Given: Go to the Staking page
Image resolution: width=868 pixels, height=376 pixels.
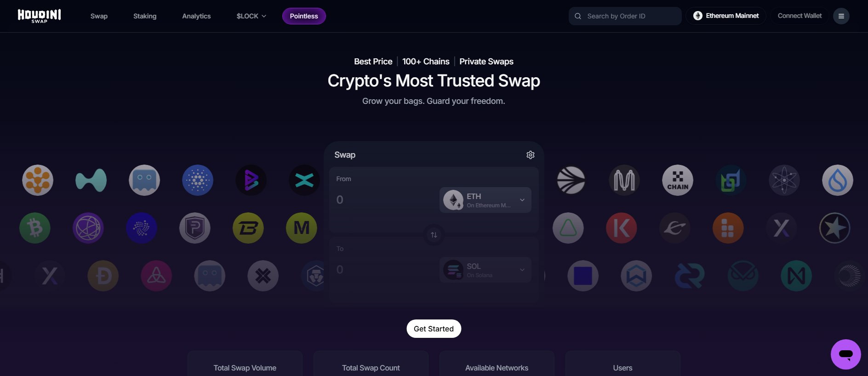Looking at the screenshot, I should coord(145,16).
